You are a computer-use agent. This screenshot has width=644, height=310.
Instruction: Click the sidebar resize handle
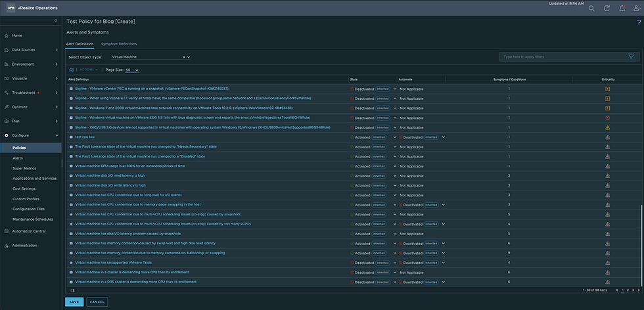point(62,164)
